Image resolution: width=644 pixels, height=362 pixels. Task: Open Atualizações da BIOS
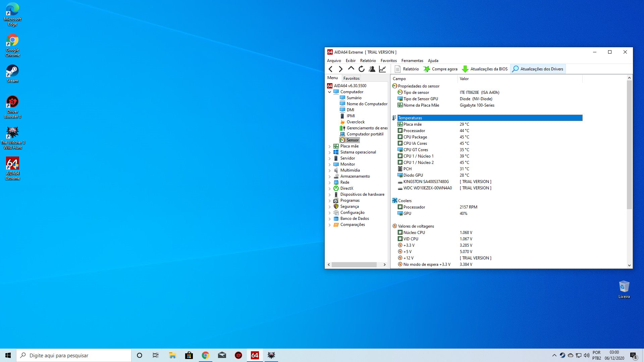485,69
